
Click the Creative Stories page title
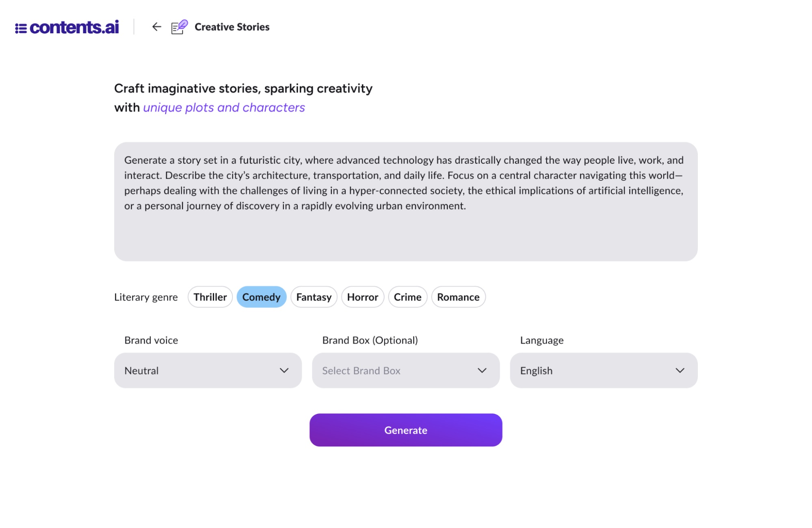click(x=232, y=27)
